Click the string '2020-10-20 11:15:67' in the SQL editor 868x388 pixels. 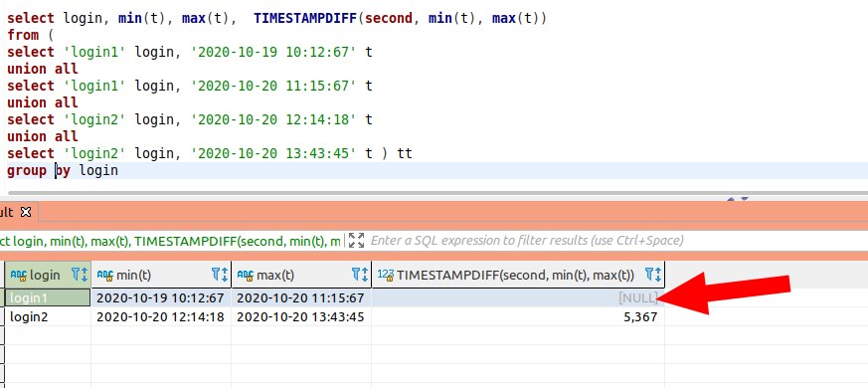tap(273, 86)
